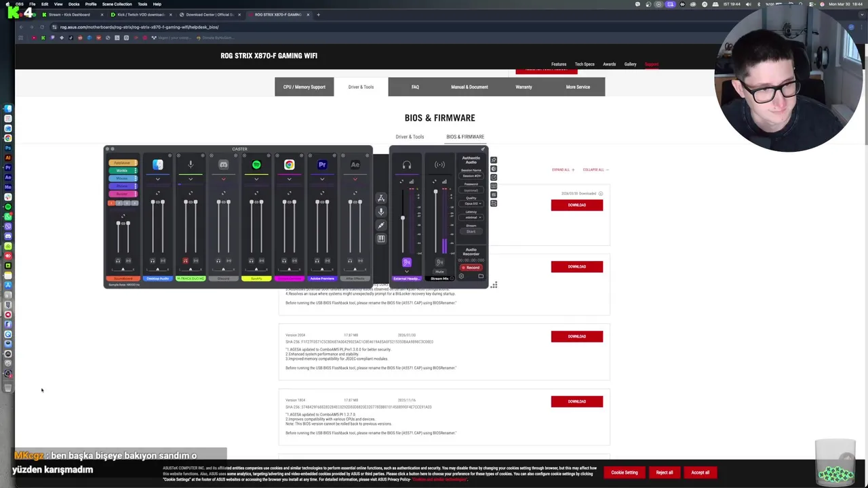Image resolution: width=868 pixels, height=488 pixels.
Task: Open the Quality Opus dropdown
Action: pos(471,203)
